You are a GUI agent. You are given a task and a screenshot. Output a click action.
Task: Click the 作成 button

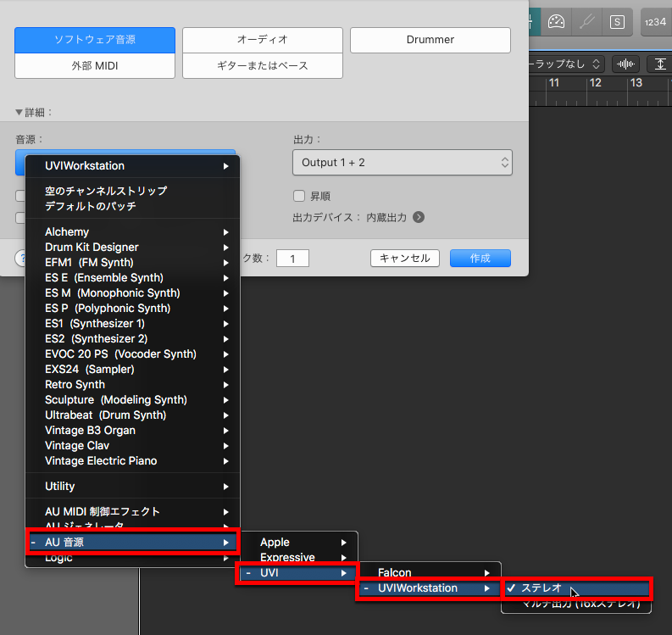(480, 258)
